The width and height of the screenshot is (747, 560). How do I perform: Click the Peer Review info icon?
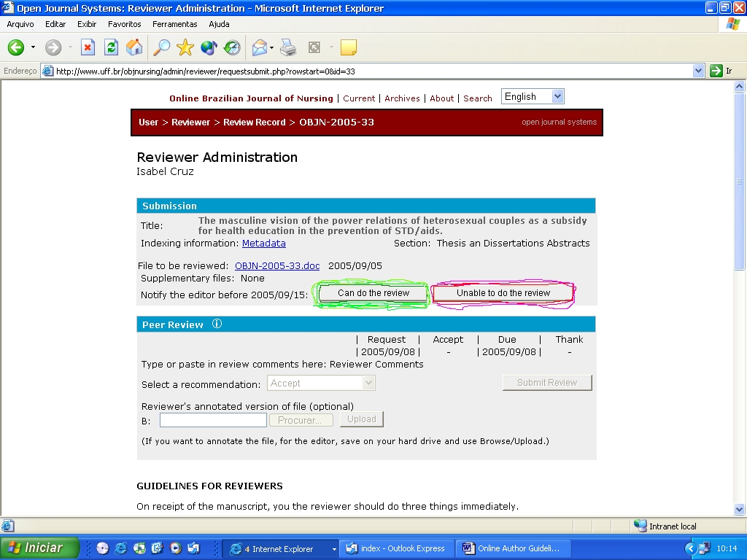pyautogui.click(x=217, y=324)
